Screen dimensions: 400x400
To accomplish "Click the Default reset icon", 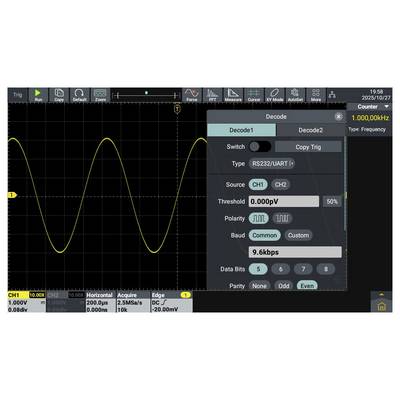I will coord(79,95).
